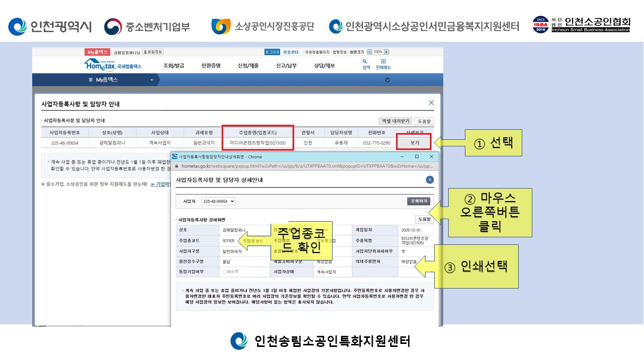Open the 국세청홈페이지 link

317,52
